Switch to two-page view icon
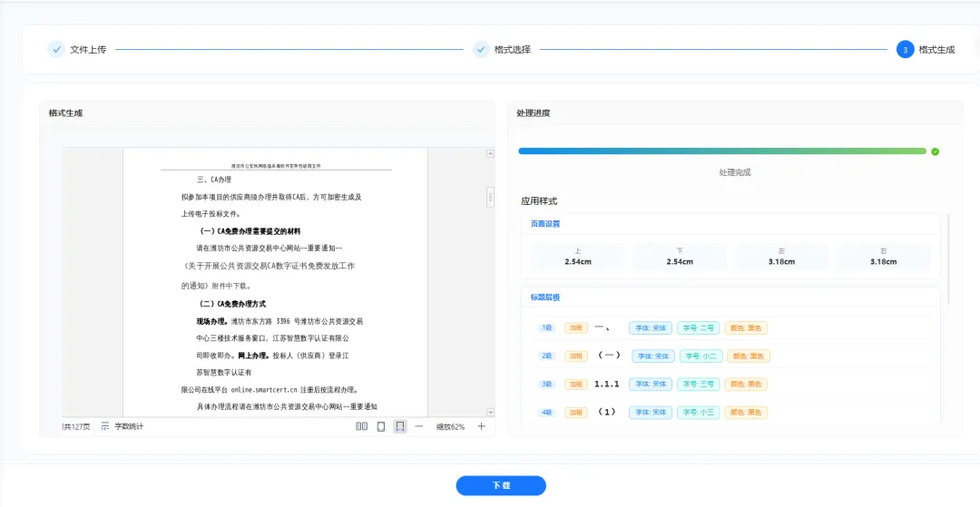The height and width of the screenshot is (507, 980). (361, 426)
